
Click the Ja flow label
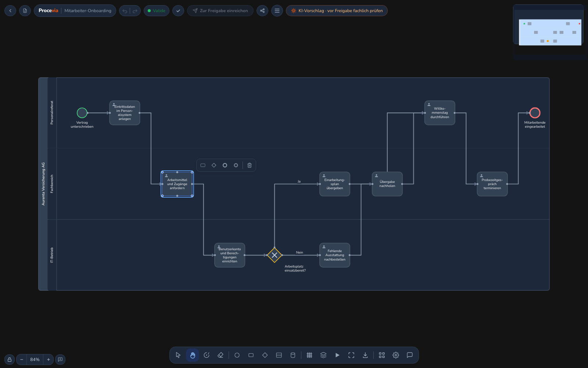299,181
